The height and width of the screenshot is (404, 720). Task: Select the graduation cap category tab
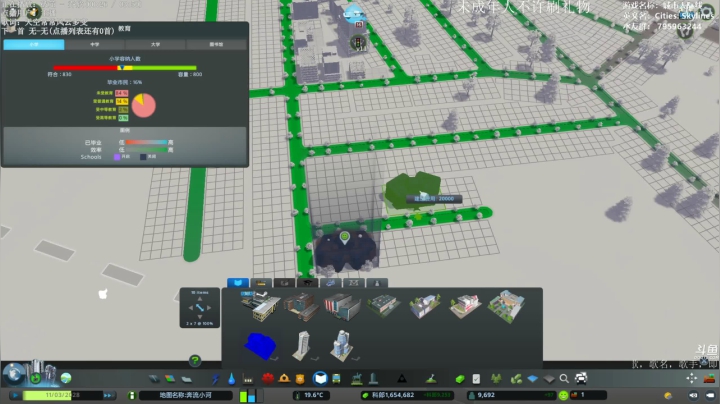click(x=307, y=283)
